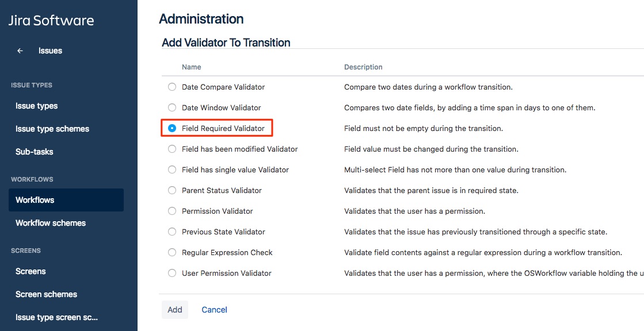Viewport: 644px width, 331px height.
Task: Open the Sub-tasks sidebar item
Action: coord(35,152)
